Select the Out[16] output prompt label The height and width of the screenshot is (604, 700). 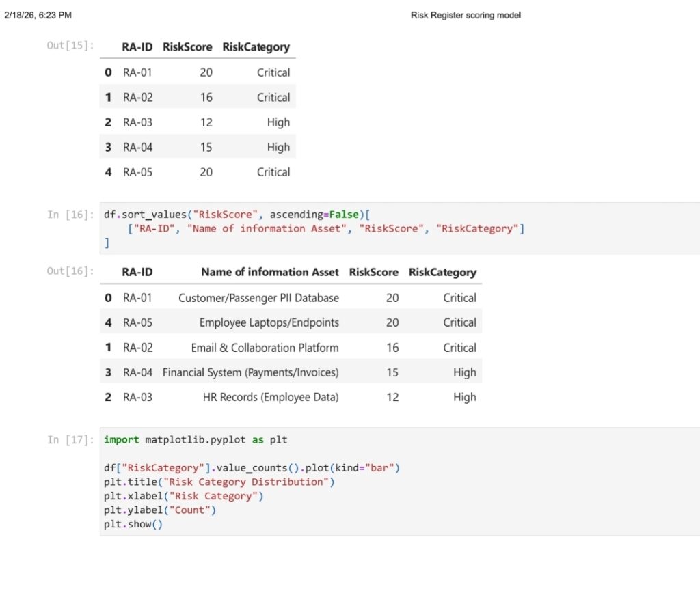[x=70, y=271]
